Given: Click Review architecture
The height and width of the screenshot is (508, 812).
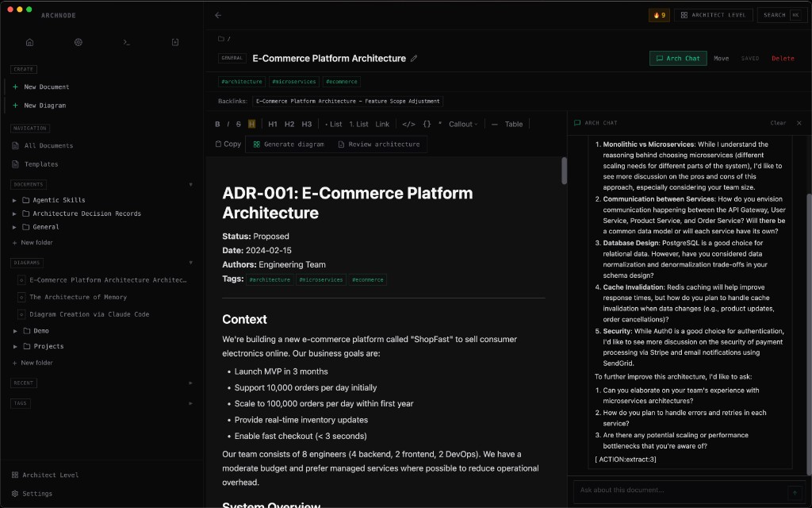Looking at the screenshot, I should [x=379, y=144].
